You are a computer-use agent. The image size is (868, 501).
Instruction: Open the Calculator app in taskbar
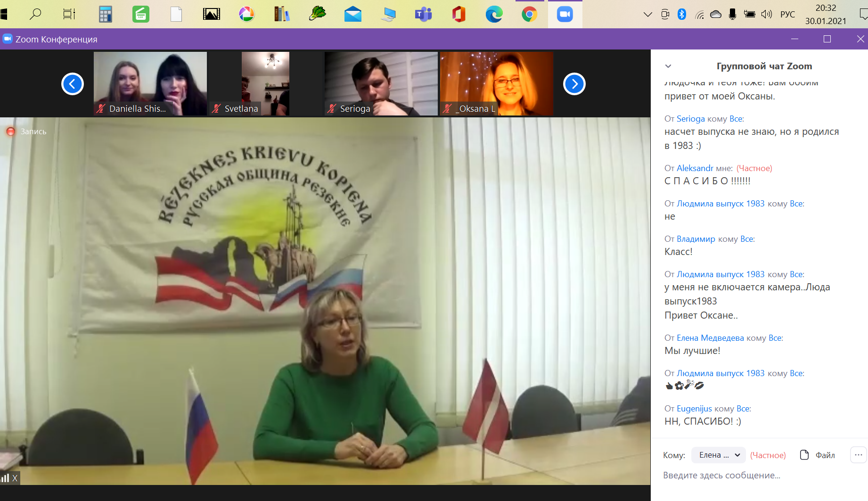pyautogui.click(x=106, y=14)
